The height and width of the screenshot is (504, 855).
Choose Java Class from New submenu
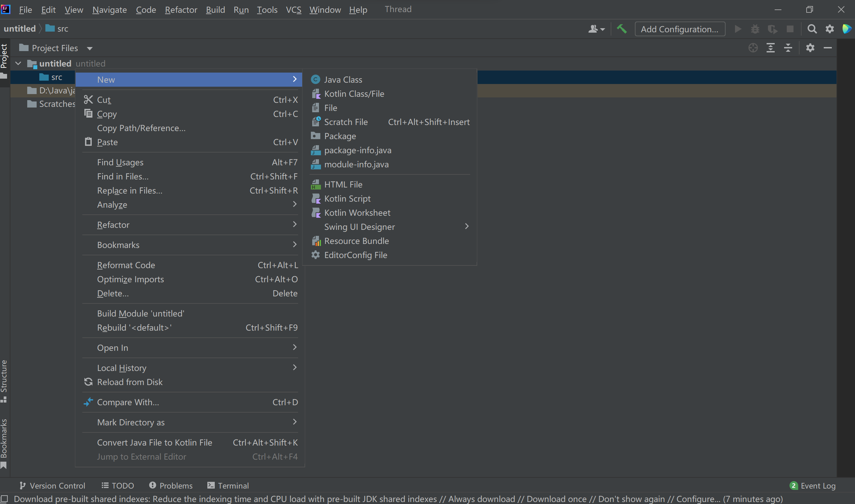pyautogui.click(x=343, y=80)
